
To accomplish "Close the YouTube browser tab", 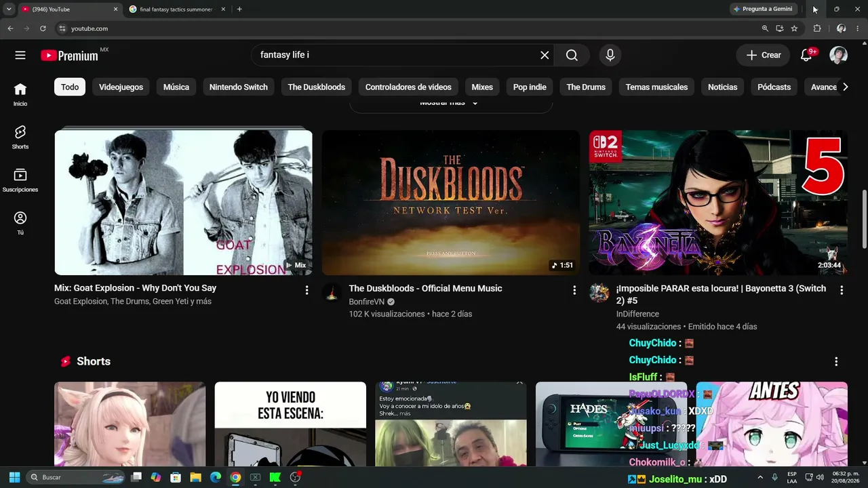I will point(115,9).
